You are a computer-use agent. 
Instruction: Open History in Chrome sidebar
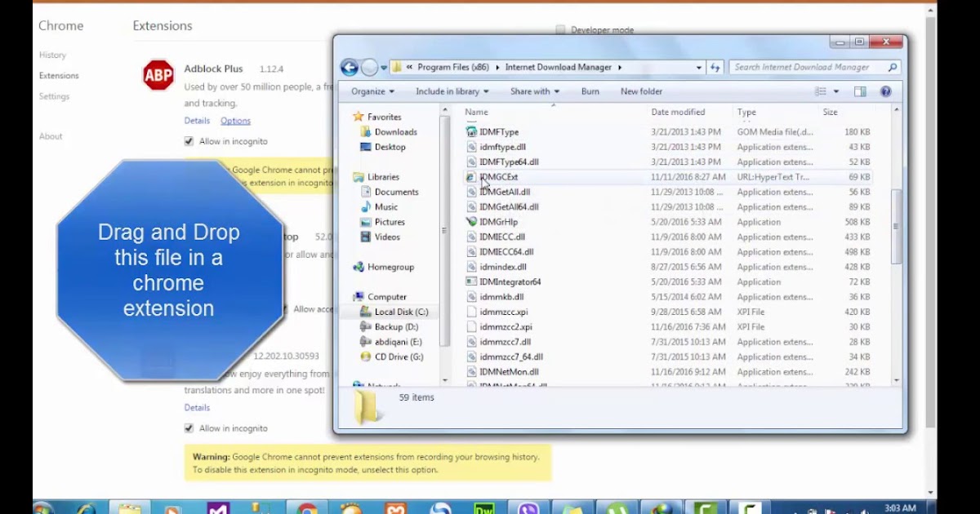(52, 55)
